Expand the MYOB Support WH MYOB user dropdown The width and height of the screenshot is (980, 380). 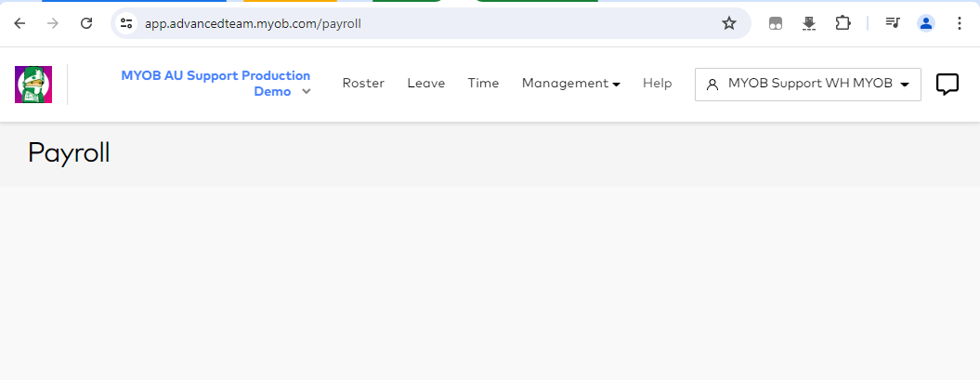pos(807,84)
